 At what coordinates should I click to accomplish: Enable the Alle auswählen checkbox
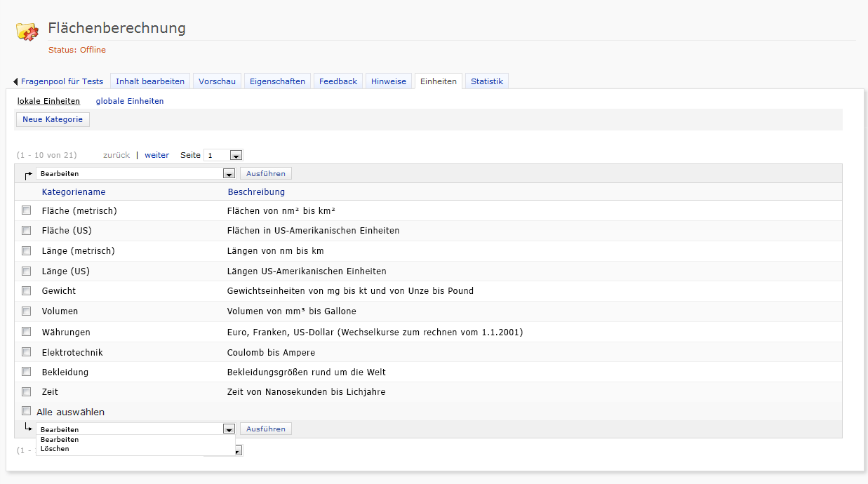(27, 411)
